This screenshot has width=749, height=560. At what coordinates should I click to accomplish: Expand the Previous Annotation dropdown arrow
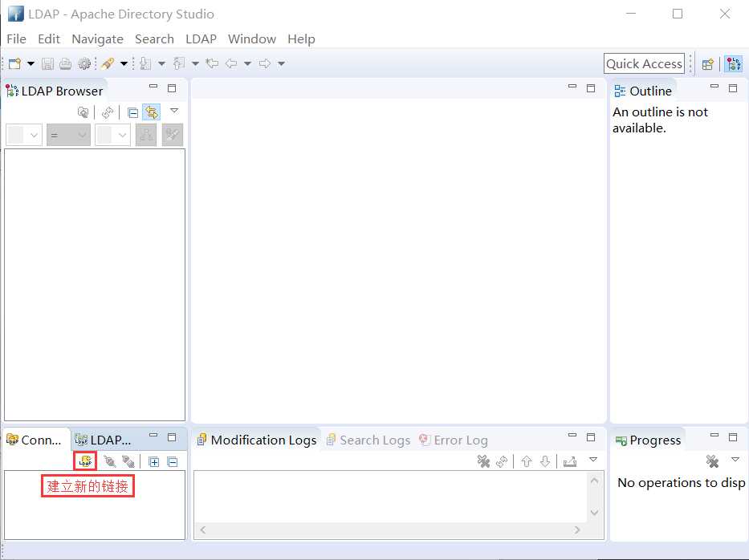point(195,63)
